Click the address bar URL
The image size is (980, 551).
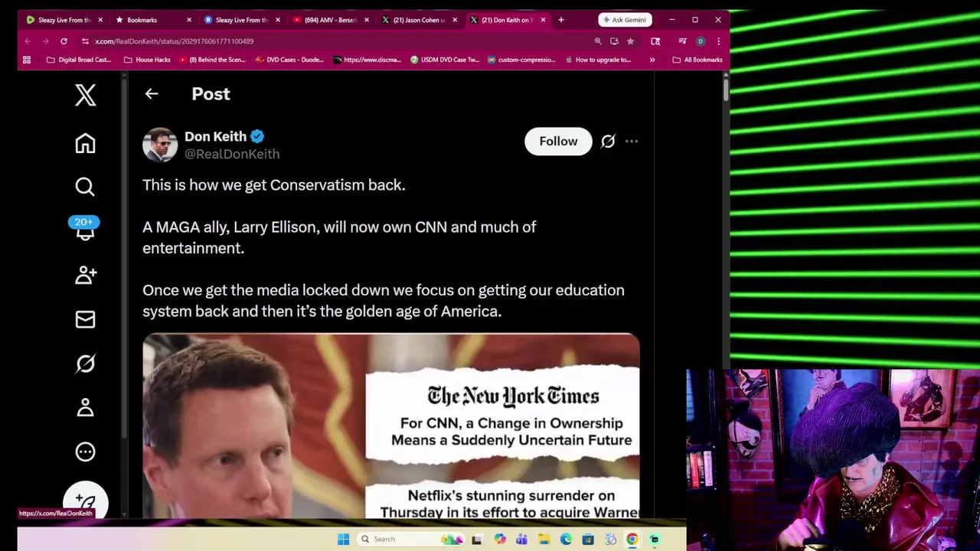point(174,41)
